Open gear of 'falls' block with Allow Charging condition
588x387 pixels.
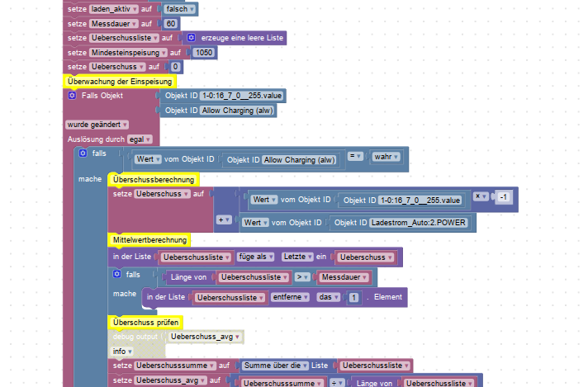tap(83, 153)
